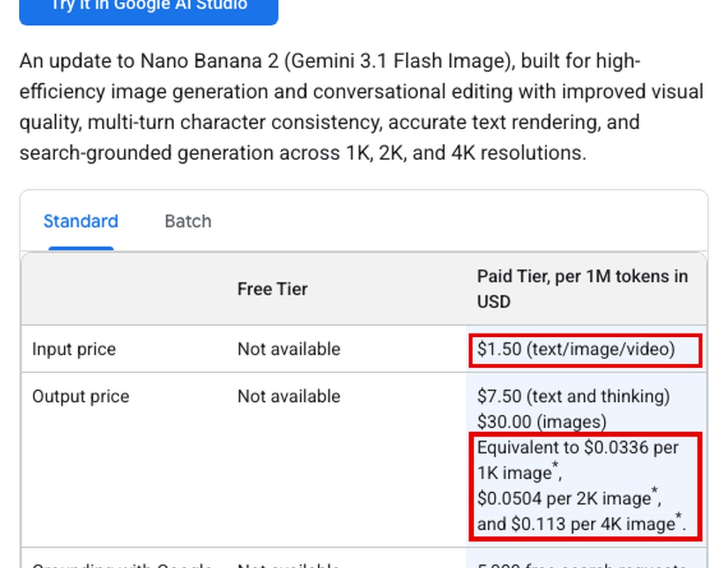Click Not available in the Output price row
This screenshot has width=728, height=568.
tap(289, 396)
